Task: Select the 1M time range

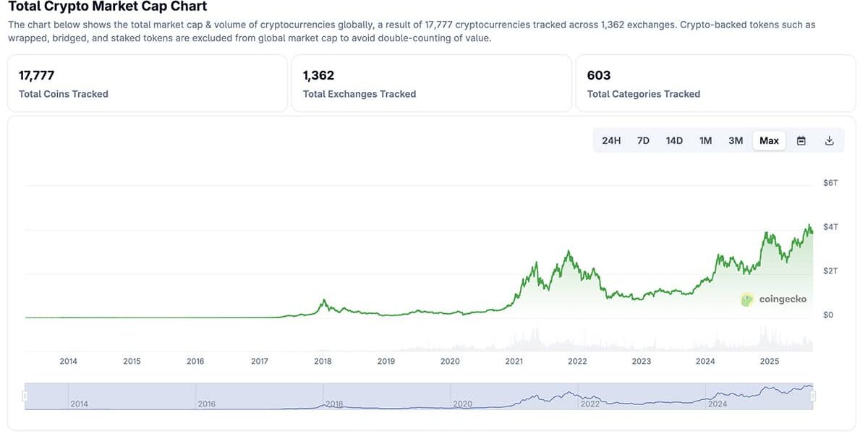Action: [705, 140]
